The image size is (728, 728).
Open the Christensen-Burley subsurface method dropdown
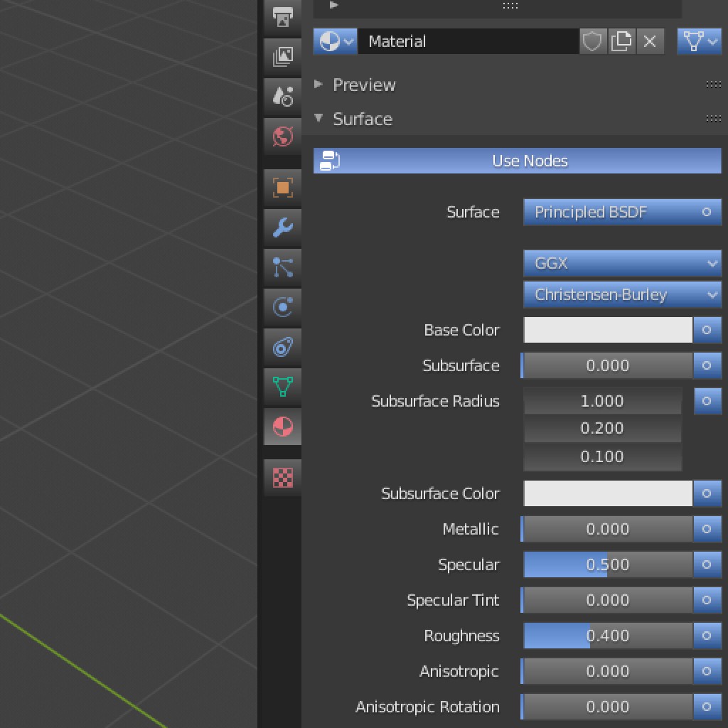[622, 294]
